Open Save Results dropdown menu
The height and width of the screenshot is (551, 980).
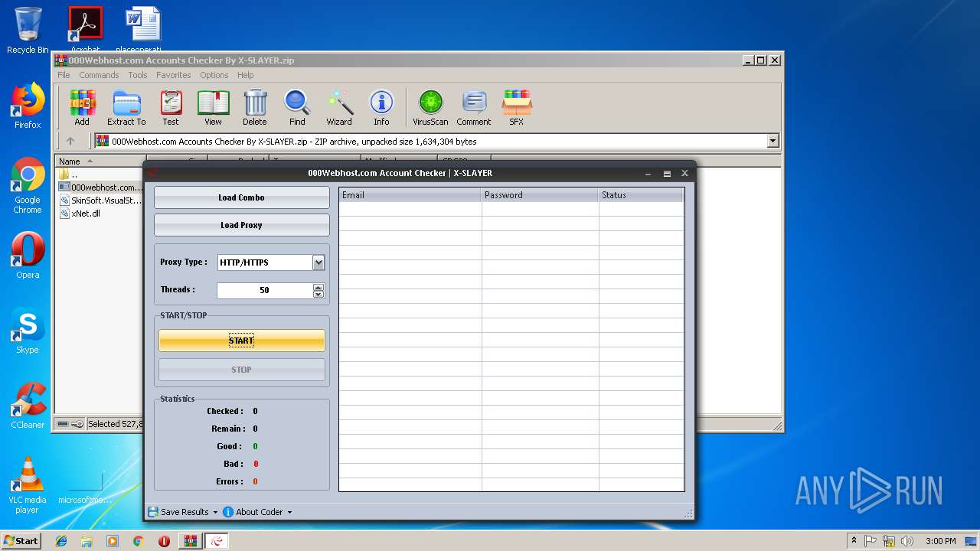[182, 512]
